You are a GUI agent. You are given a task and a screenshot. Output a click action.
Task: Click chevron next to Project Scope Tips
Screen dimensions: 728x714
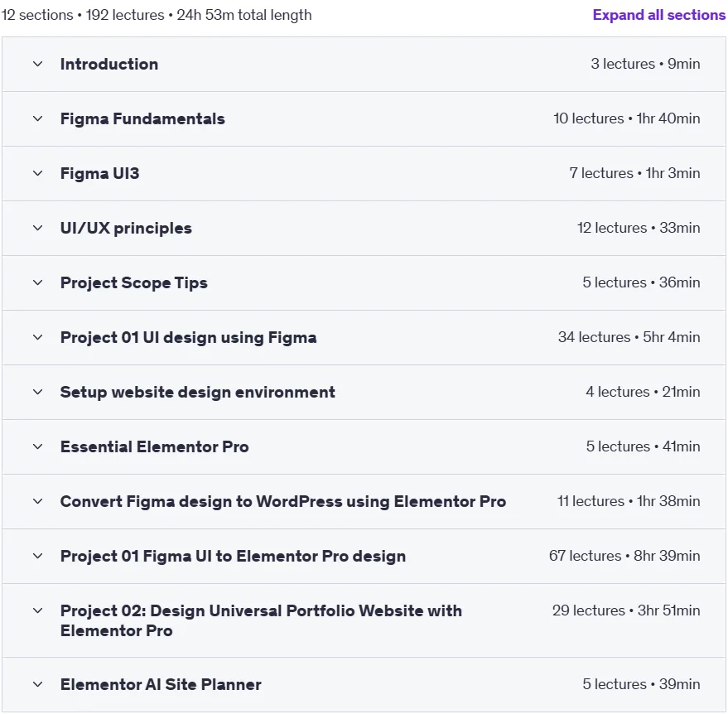tap(37, 282)
